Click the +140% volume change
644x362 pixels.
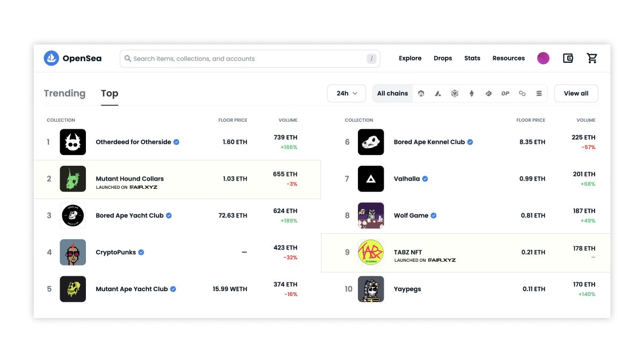[x=587, y=294]
